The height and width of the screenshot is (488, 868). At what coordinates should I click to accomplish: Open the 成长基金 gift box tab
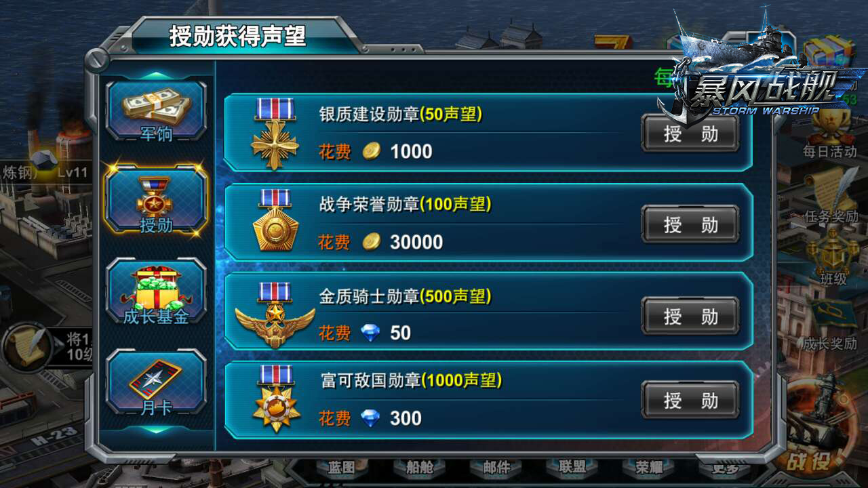tap(157, 291)
